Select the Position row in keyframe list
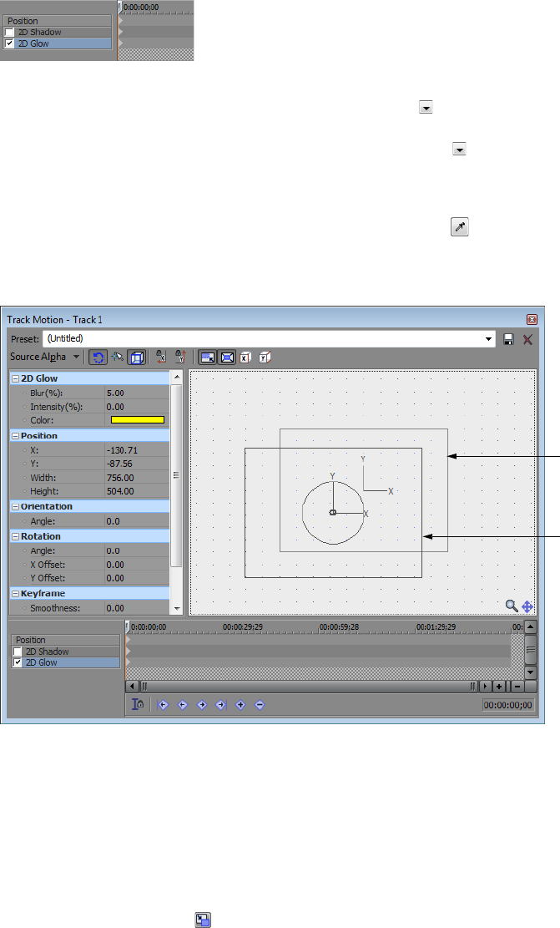Screen dimensions: 560x928 (66, 641)
